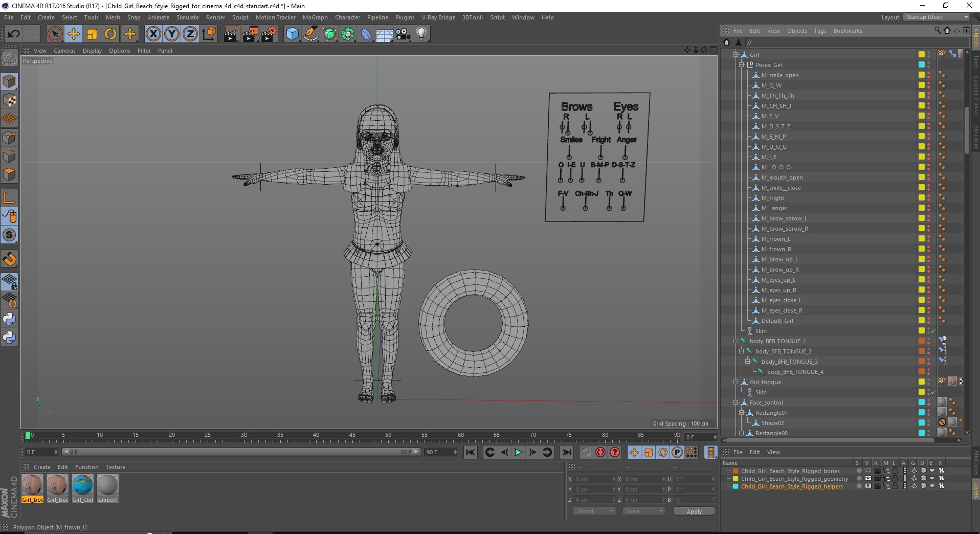This screenshot has height=534, width=980.
Task: Select the Girl_clot material thumbnail
Action: point(82,488)
